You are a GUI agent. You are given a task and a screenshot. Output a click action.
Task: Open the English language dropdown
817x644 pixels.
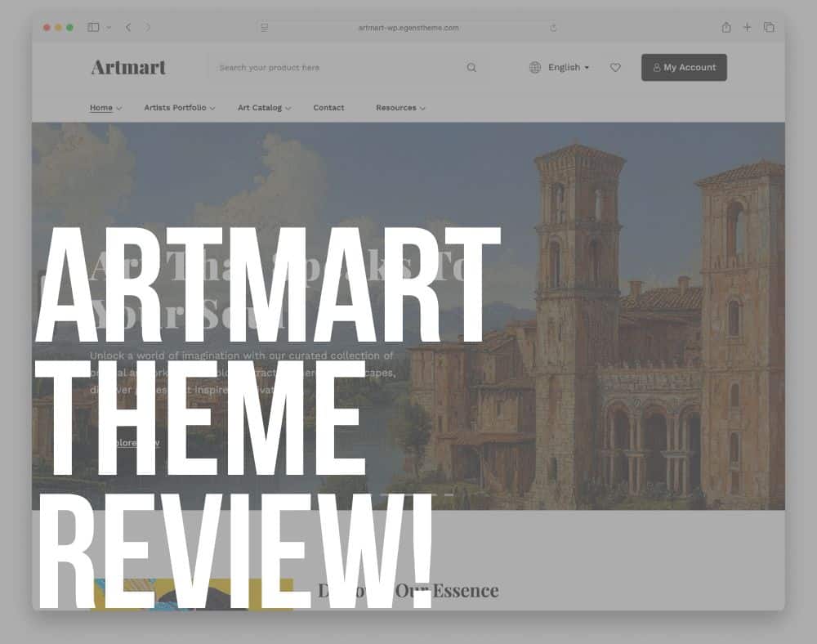click(569, 67)
